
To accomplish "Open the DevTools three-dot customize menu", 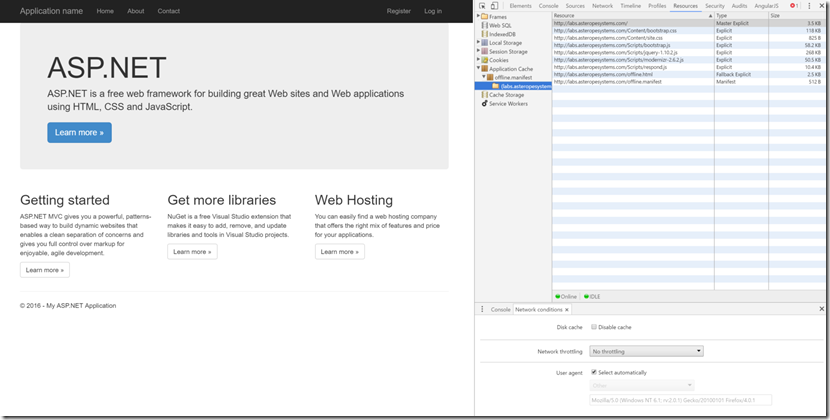I will (809, 6).
